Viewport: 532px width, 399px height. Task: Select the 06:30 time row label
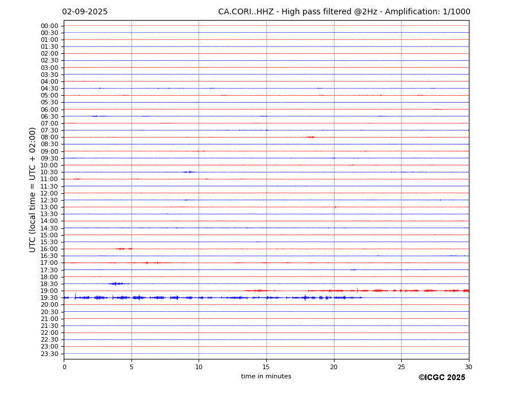click(49, 116)
